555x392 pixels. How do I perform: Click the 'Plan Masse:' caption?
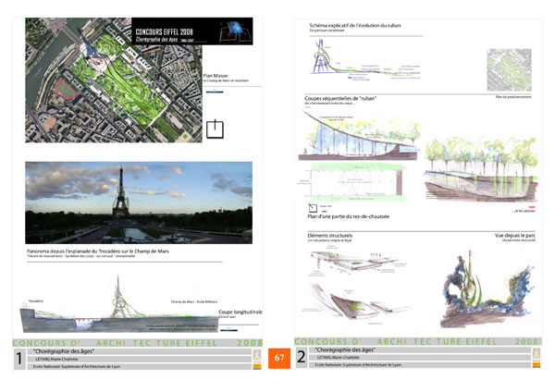(216, 76)
